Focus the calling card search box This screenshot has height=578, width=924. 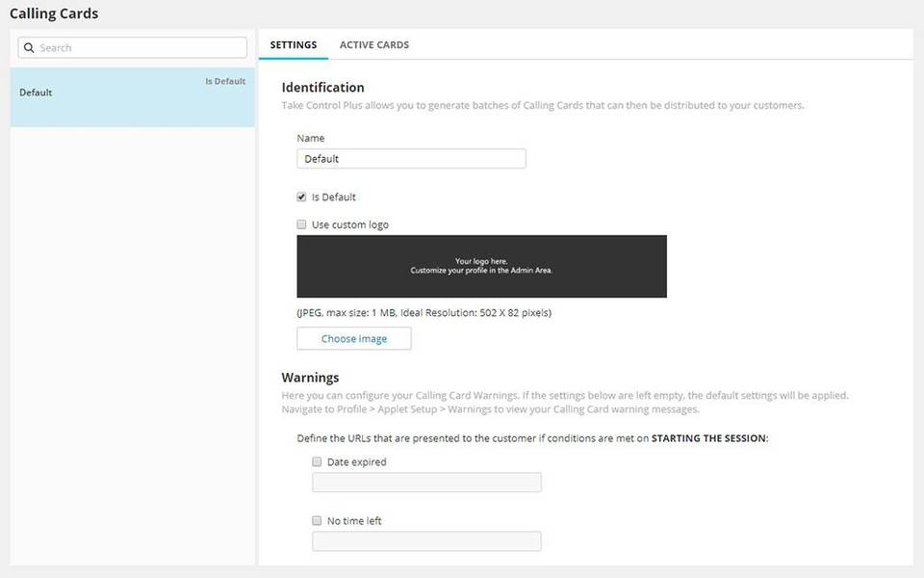pyautogui.click(x=132, y=46)
